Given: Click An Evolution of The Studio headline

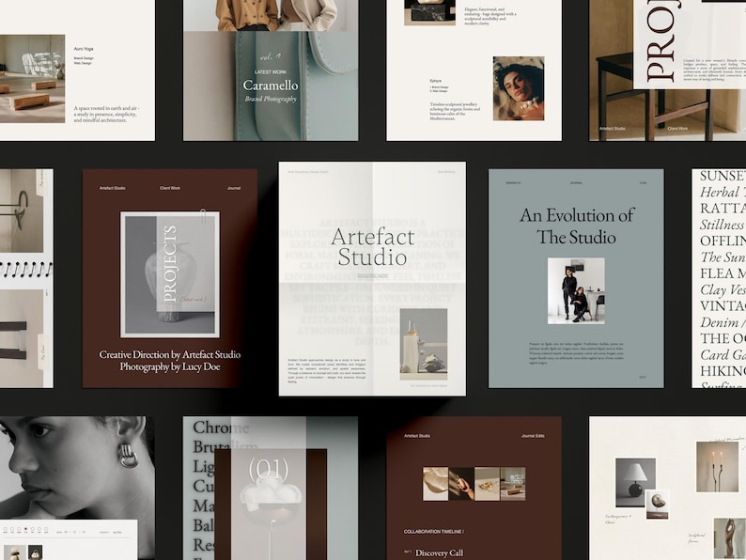Looking at the screenshot, I should (x=576, y=226).
